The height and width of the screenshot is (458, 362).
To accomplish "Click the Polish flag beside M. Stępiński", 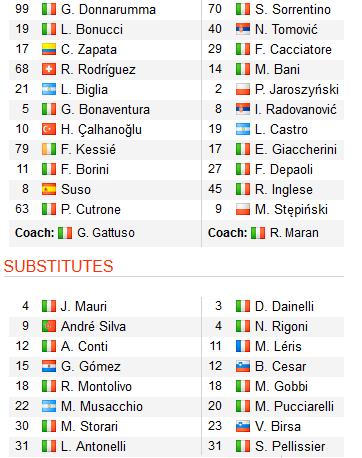I will pyautogui.click(x=243, y=209).
